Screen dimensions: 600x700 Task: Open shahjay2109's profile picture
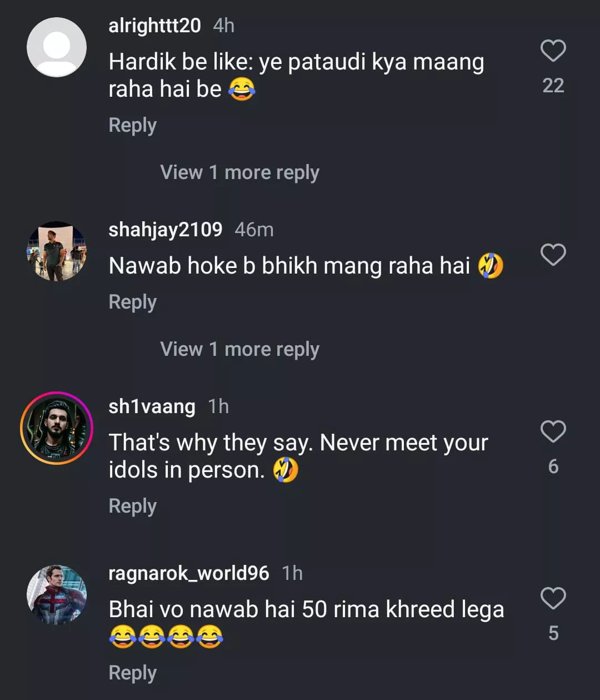(57, 251)
